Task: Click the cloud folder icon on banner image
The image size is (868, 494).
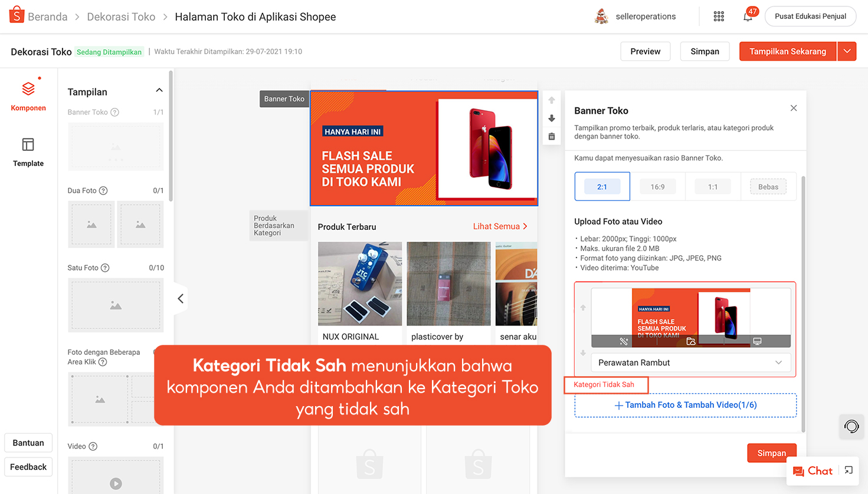Action: (x=691, y=341)
